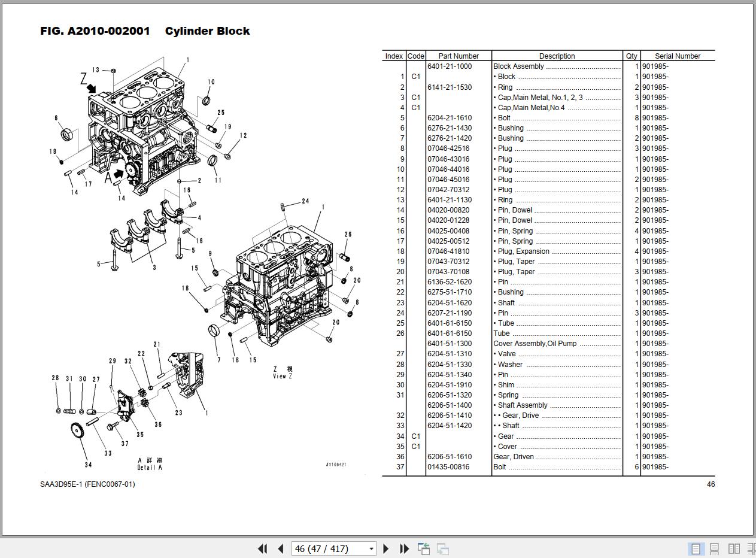The height and width of the screenshot is (558, 756).
Task: Go to the next page
Action: (x=386, y=548)
